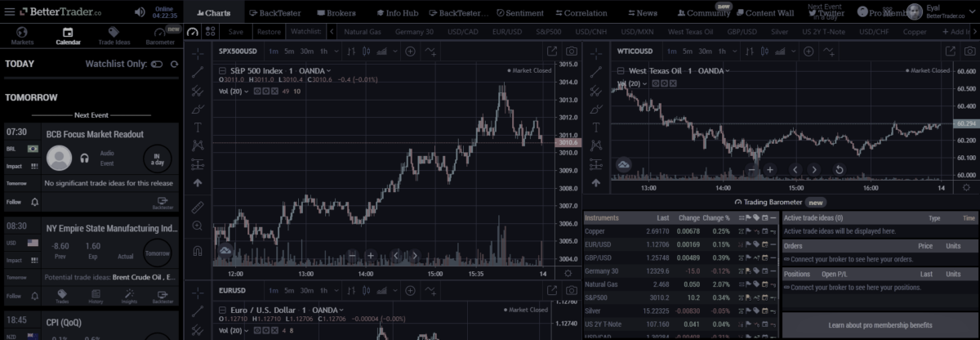
Task: Click Compare (plus circle) on SPX500USD chart
Action: click(x=409, y=51)
